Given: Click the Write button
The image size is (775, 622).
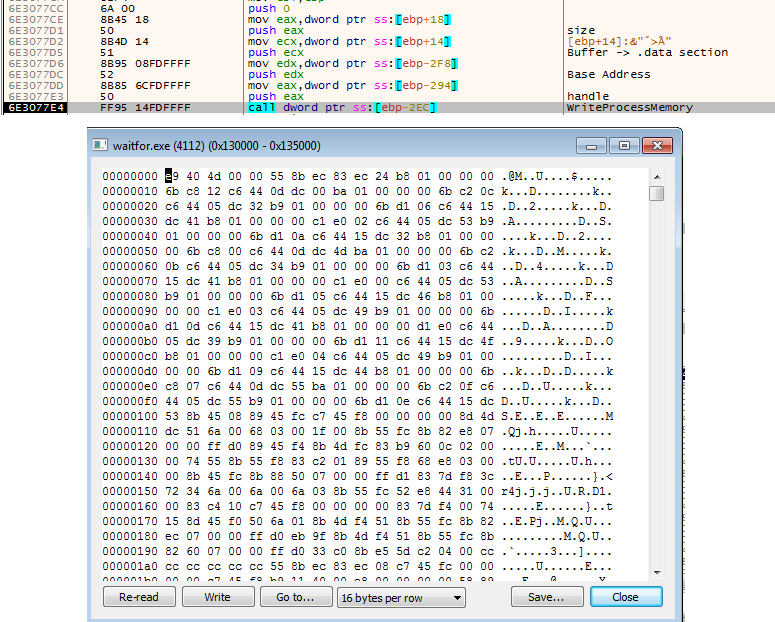Looking at the screenshot, I should [217, 597].
